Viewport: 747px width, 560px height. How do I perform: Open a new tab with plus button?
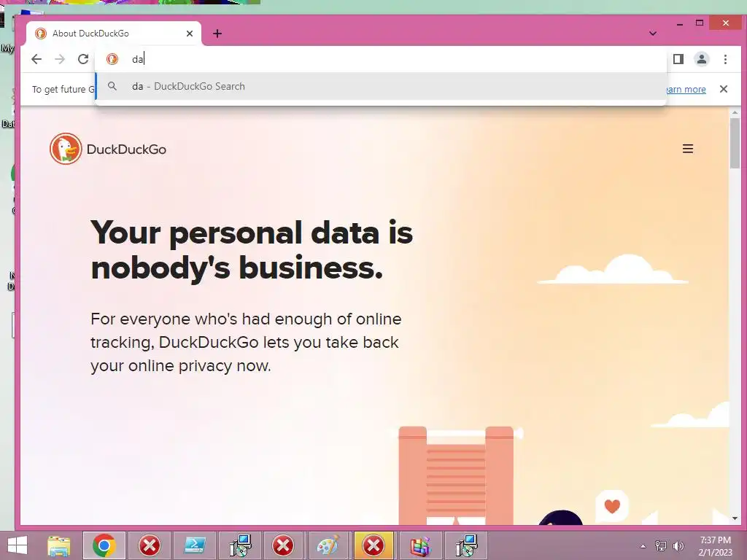pyautogui.click(x=217, y=34)
